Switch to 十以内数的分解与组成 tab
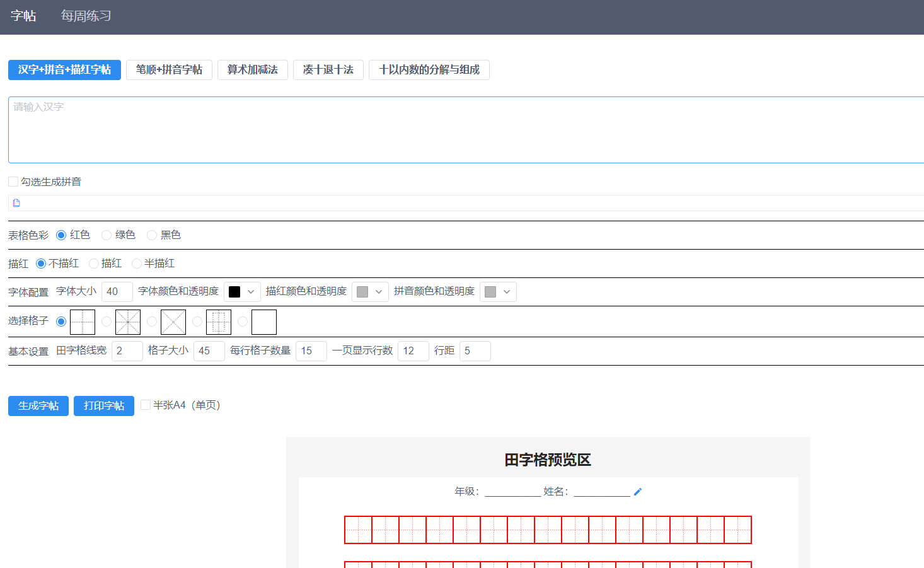This screenshot has width=924, height=568. coord(429,70)
